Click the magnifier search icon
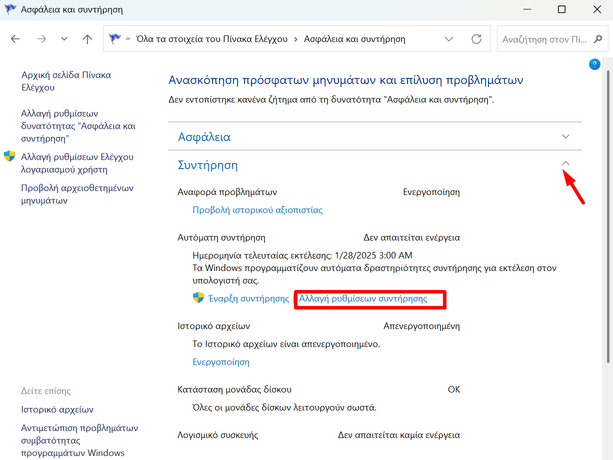The image size is (613, 460). click(x=598, y=39)
